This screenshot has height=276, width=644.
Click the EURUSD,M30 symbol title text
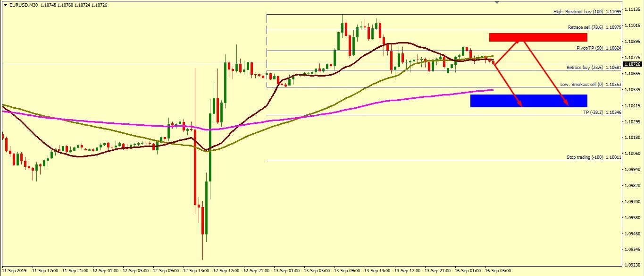[24, 5]
